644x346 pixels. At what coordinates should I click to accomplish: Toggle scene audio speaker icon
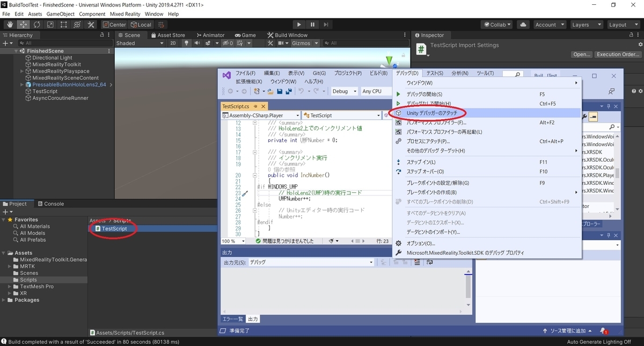[x=197, y=43]
